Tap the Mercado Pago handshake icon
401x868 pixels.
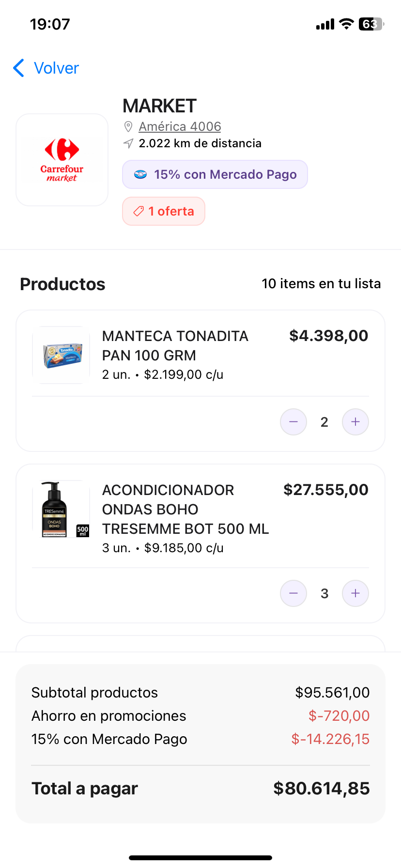[x=140, y=175]
